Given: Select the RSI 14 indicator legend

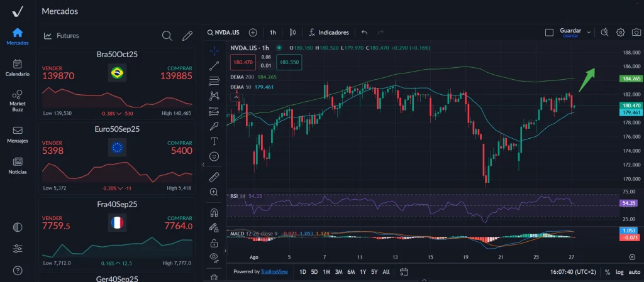Looking at the screenshot, I should 247,196.
